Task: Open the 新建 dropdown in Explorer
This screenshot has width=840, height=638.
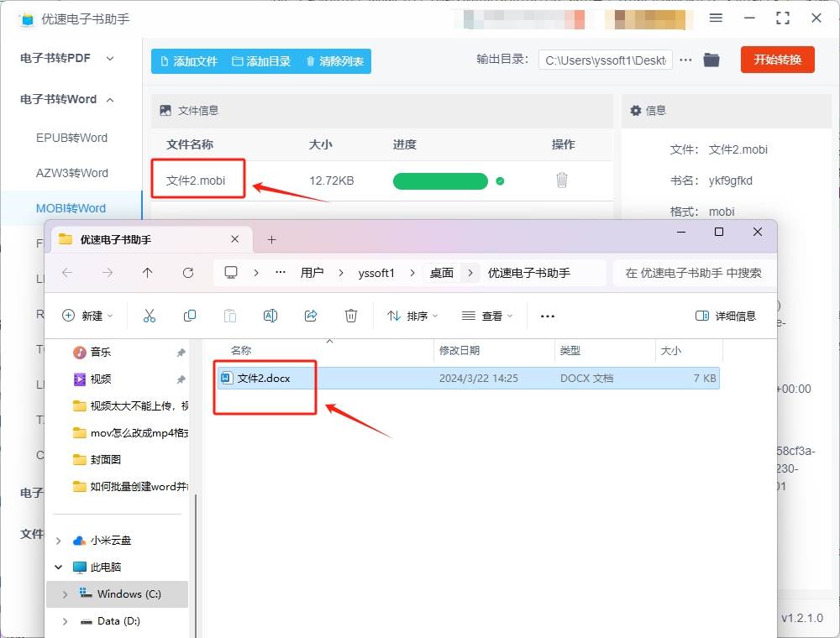Action: click(x=87, y=316)
